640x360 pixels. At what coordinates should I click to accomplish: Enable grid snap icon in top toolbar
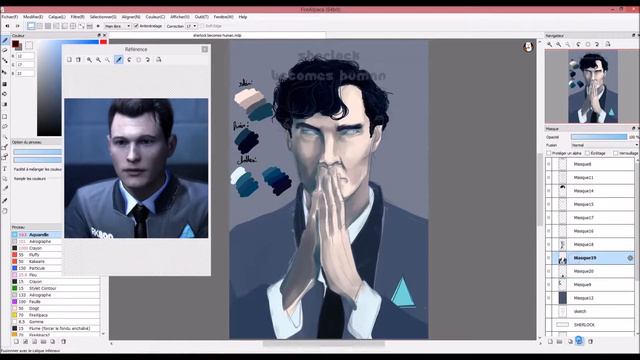click(x=48, y=26)
